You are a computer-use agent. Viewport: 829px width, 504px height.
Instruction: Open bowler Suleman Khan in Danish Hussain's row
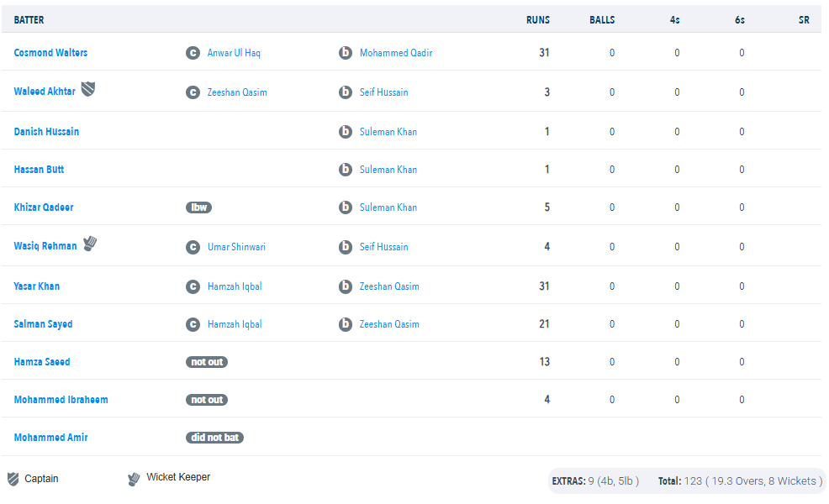(388, 132)
